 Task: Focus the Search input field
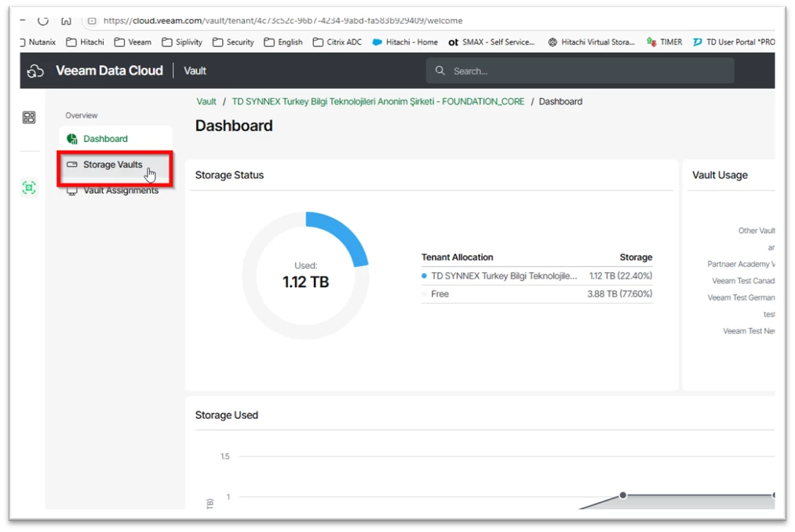pyautogui.click(x=580, y=71)
